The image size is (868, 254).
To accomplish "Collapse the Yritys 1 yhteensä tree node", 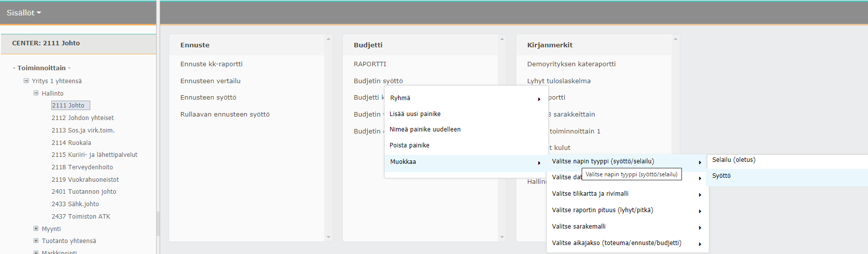I will tap(26, 81).
